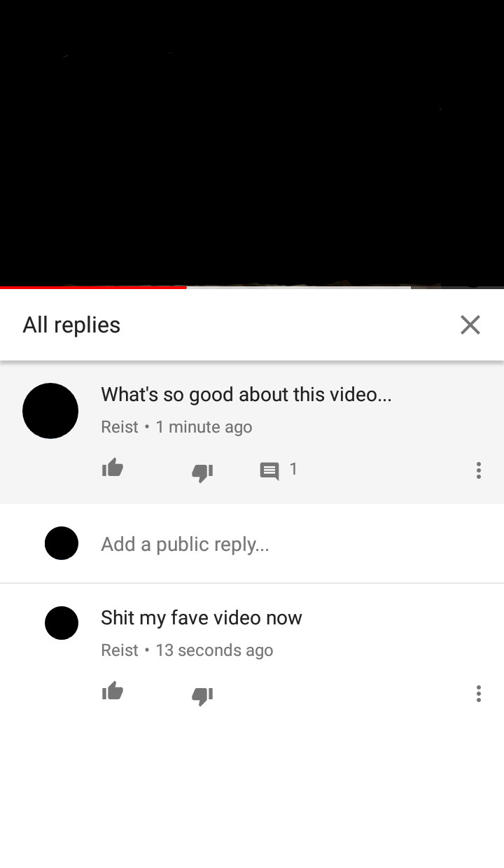
Task: Open Reist's channel from top comment name
Action: [x=120, y=427]
